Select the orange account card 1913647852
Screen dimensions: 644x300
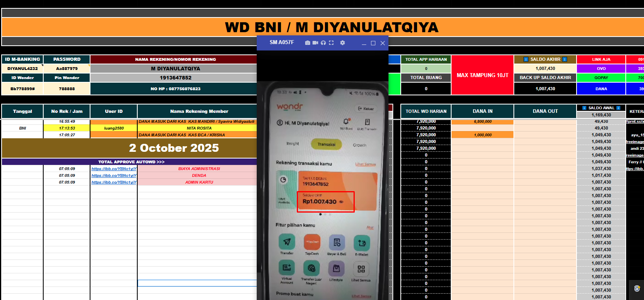pyautogui.click(x=337, y=191)
